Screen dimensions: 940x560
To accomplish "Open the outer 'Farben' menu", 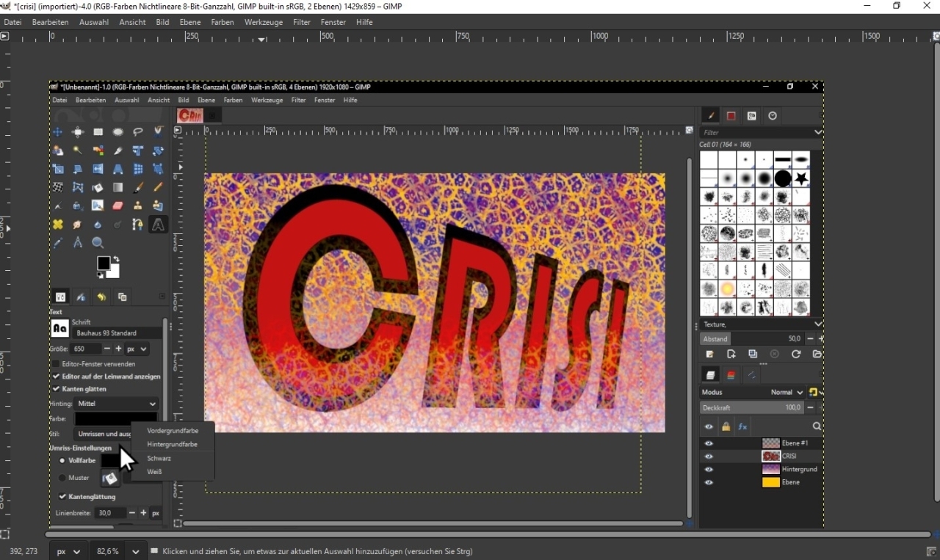I will [x=222, y=22].
